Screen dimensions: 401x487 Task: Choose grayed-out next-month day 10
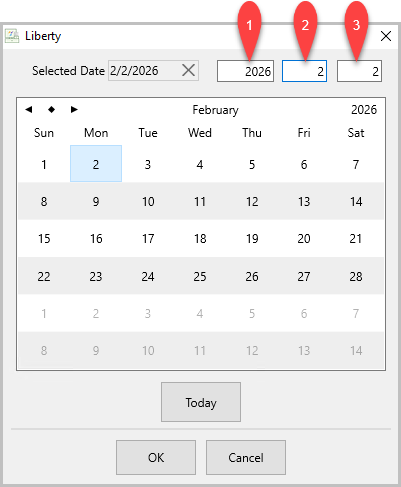pyautogui.click(x=148, y=351)
